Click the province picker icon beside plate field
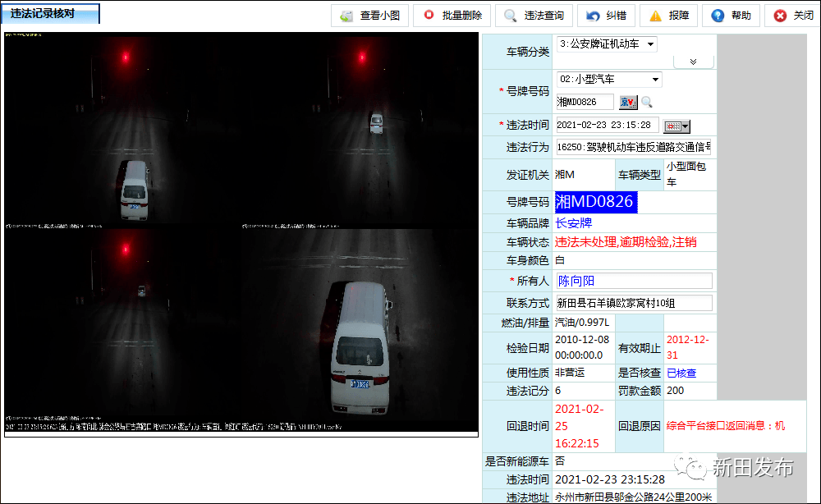The height and width of the screenshot is (504, 821). pyautogui.click(x=628, y=102)
